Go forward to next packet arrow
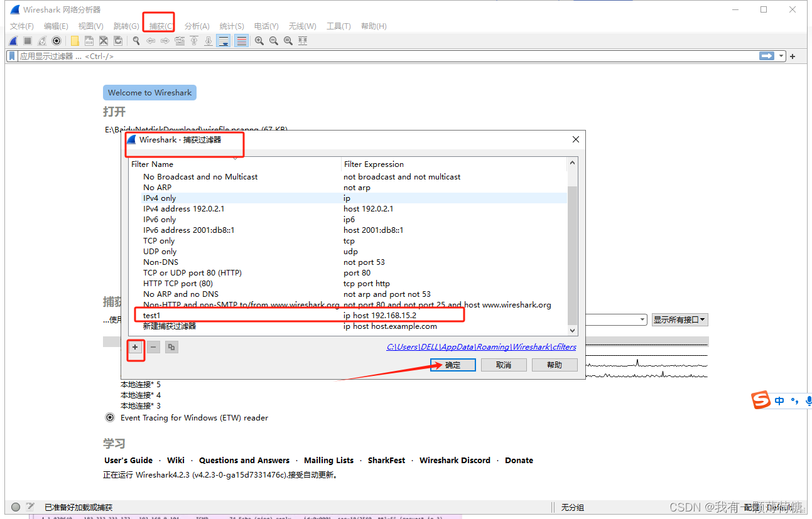 coord(165,41)
